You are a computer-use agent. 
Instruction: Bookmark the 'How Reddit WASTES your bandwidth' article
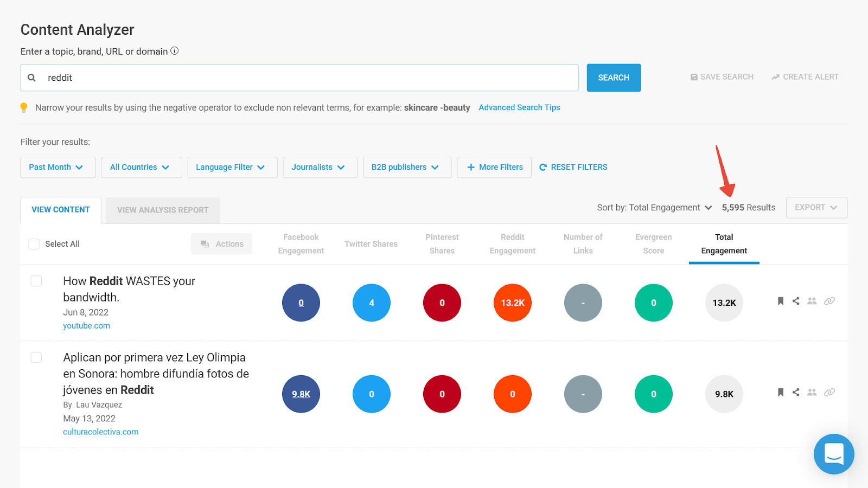[781, 301]
